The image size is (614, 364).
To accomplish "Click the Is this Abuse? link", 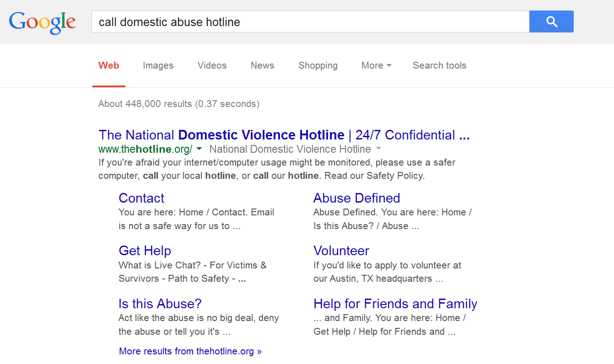I will (160, 304).
